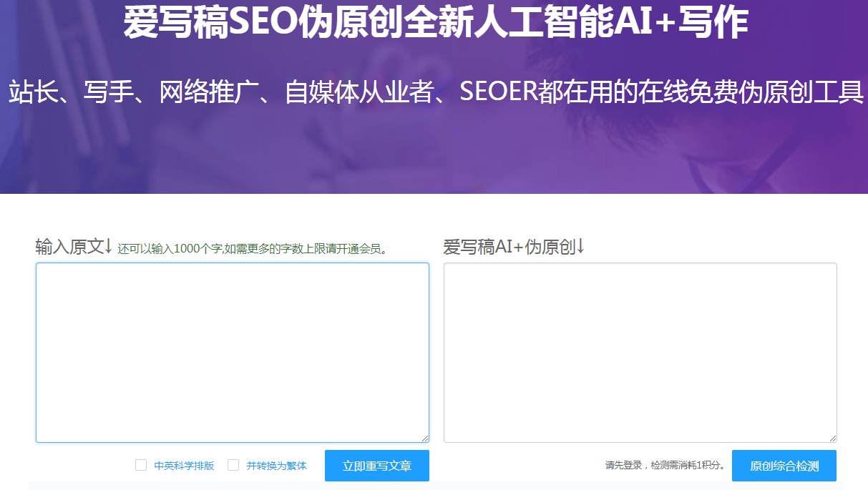Check the 中英科学排版 checkbox

[140, 465]
